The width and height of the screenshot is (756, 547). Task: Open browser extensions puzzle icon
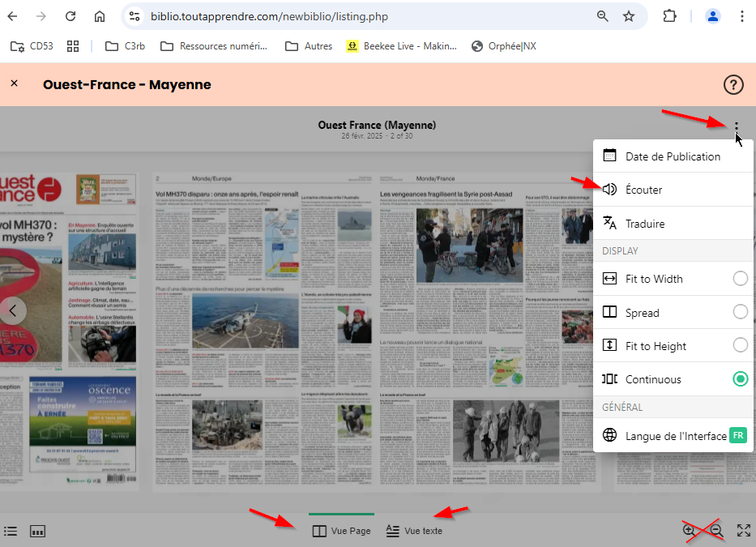(669, 16)
